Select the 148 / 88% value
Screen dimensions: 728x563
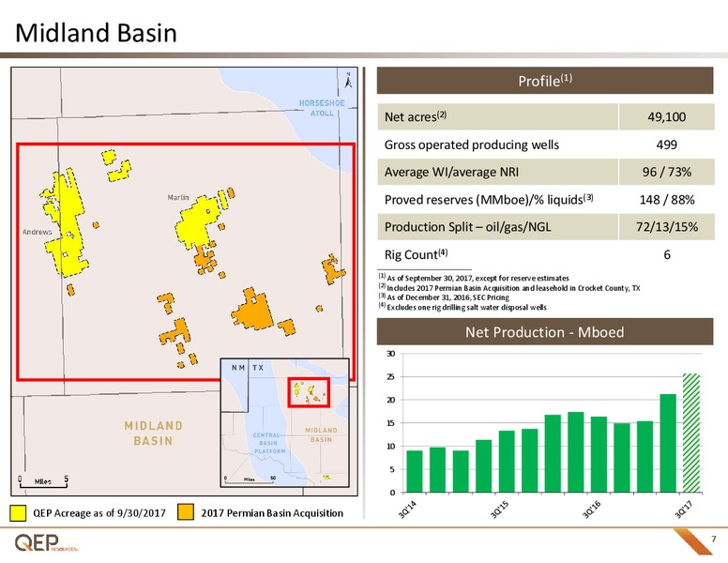667,200
